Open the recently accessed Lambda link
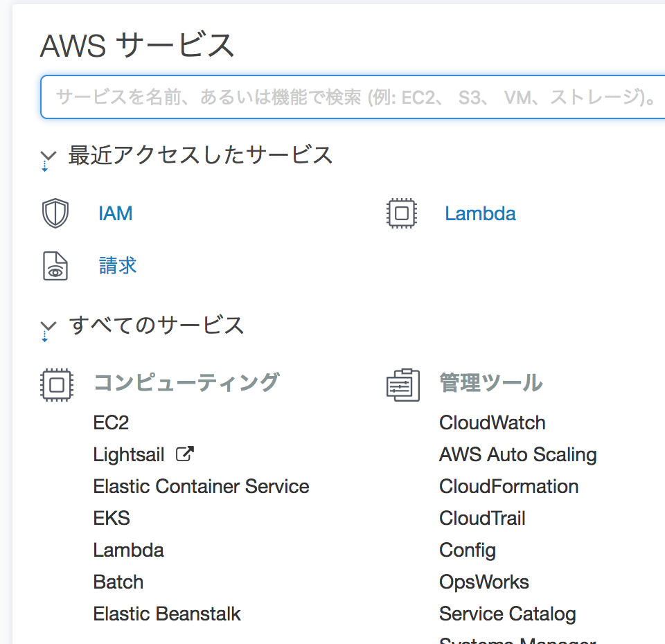 click(480, 213)
